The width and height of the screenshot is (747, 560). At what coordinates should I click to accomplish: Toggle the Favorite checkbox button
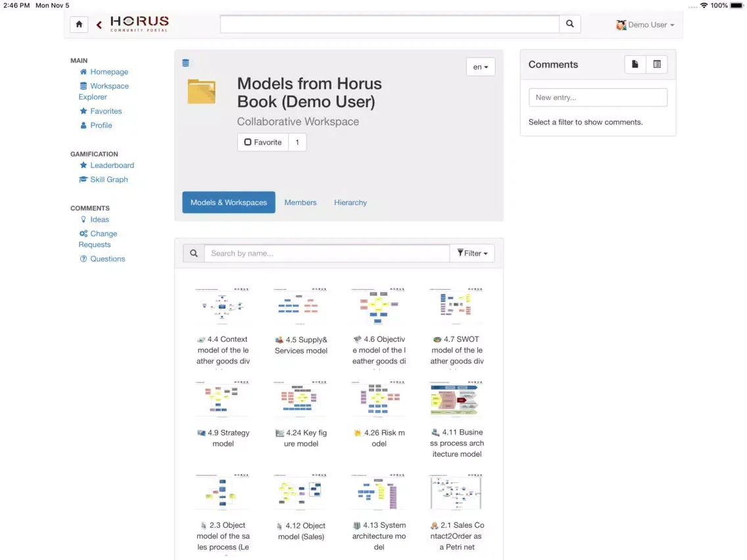[263, 143]
